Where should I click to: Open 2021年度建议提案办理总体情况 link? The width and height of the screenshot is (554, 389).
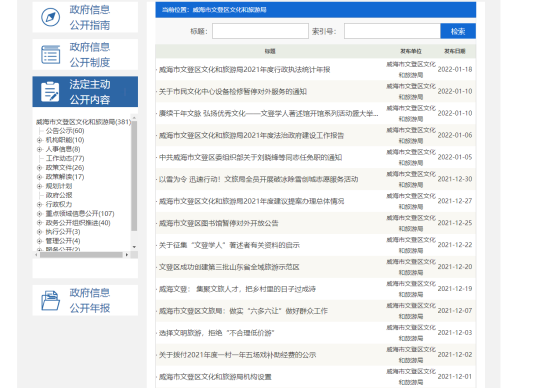pos(251,201)
